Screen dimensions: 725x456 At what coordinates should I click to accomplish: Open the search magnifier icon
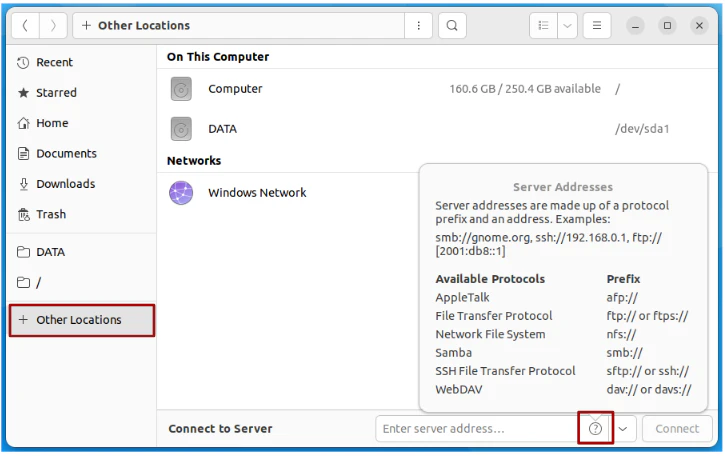tap(452, 25)
